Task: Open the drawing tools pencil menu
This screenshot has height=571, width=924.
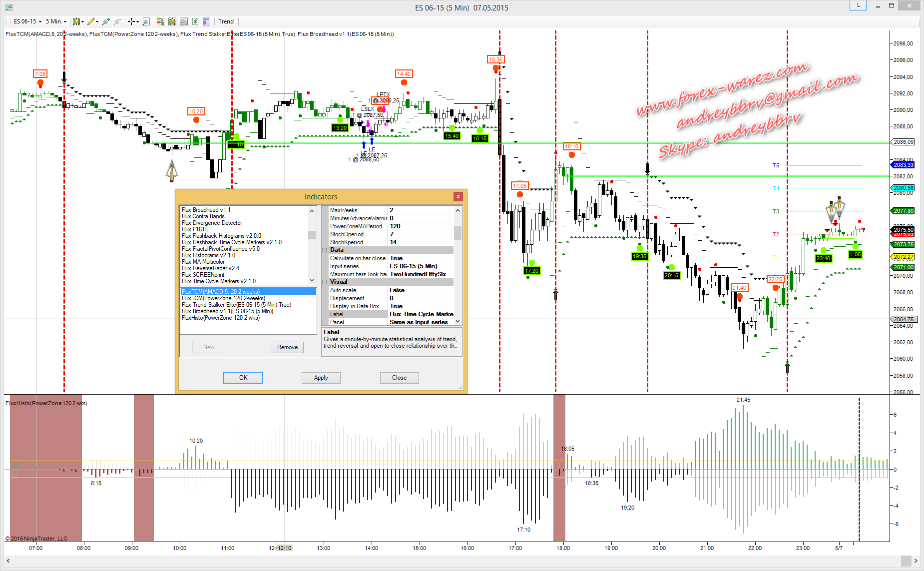Action: point(92,21)
